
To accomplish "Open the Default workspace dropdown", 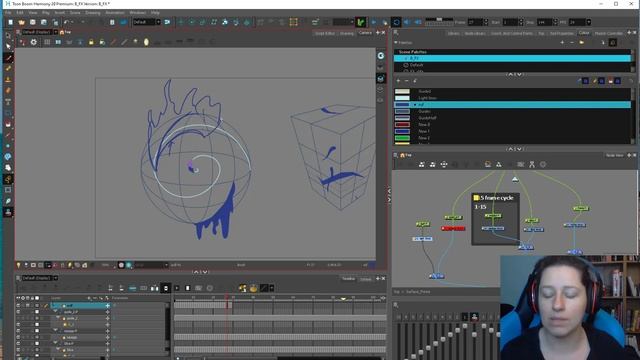I will point(158,22).
